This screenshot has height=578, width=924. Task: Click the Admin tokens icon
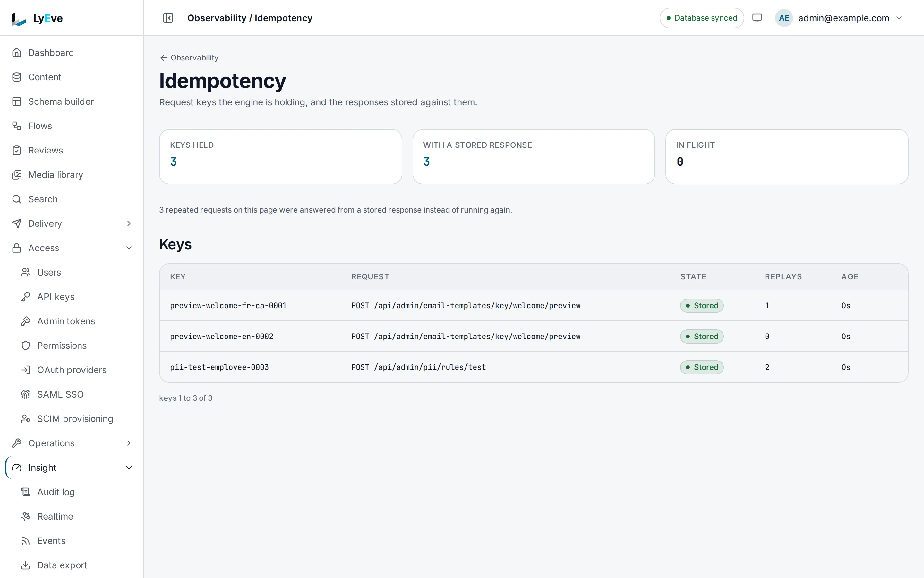point(26,321)
